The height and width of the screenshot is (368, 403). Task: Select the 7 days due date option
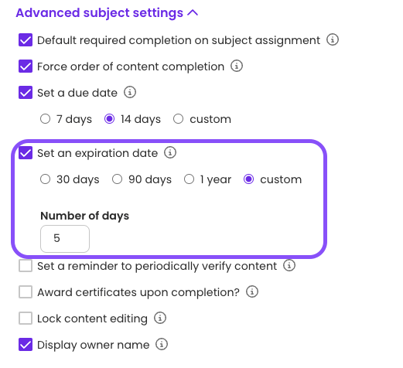(45, 119)
